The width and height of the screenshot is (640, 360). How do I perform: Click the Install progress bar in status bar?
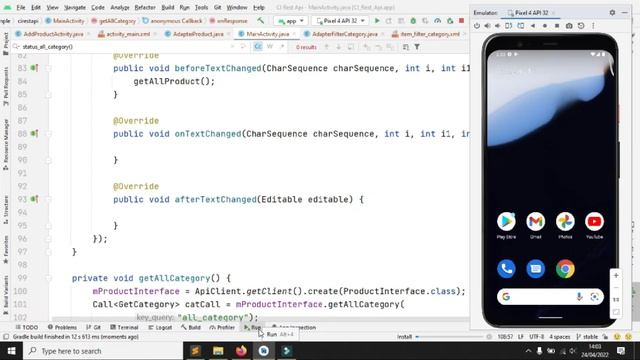point(451,337)
